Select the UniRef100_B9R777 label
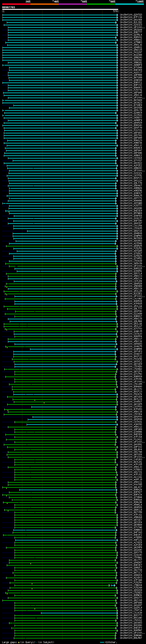Screen dimensions: 146x644 (131, 32)
